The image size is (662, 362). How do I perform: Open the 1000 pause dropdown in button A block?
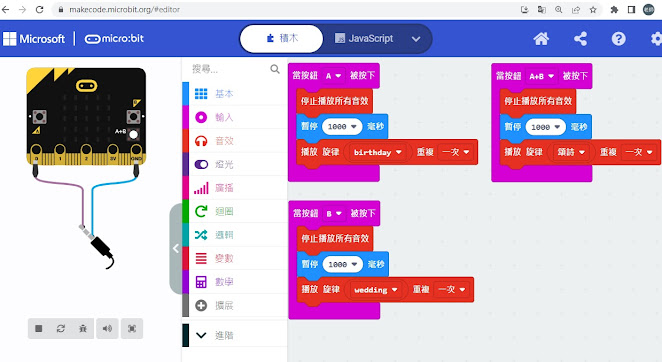coord(342,126)
